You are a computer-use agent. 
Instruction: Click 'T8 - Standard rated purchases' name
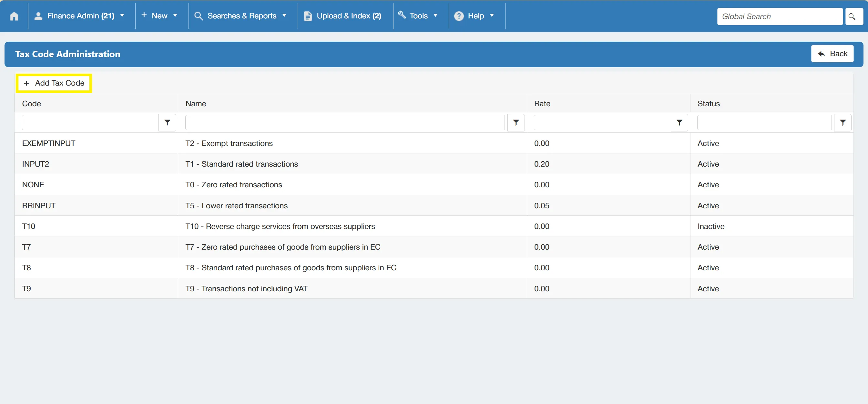point(291,268)
